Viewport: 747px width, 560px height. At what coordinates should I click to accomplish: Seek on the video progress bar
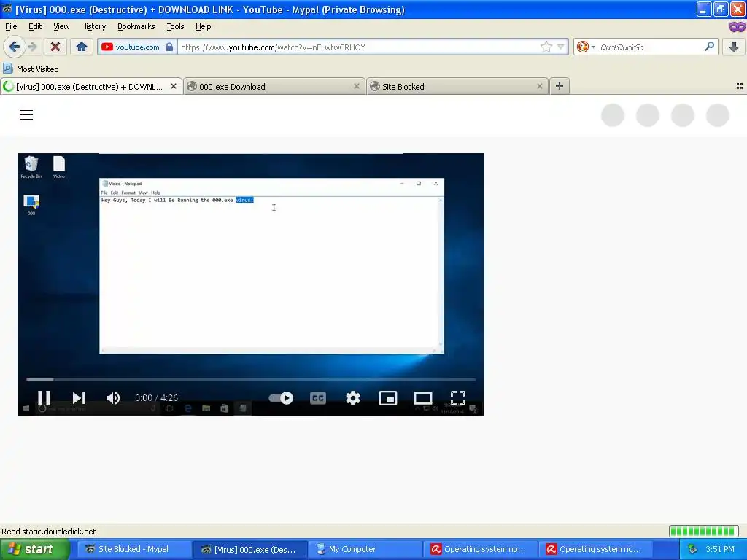pyautogui.click(x=251, y=379)
